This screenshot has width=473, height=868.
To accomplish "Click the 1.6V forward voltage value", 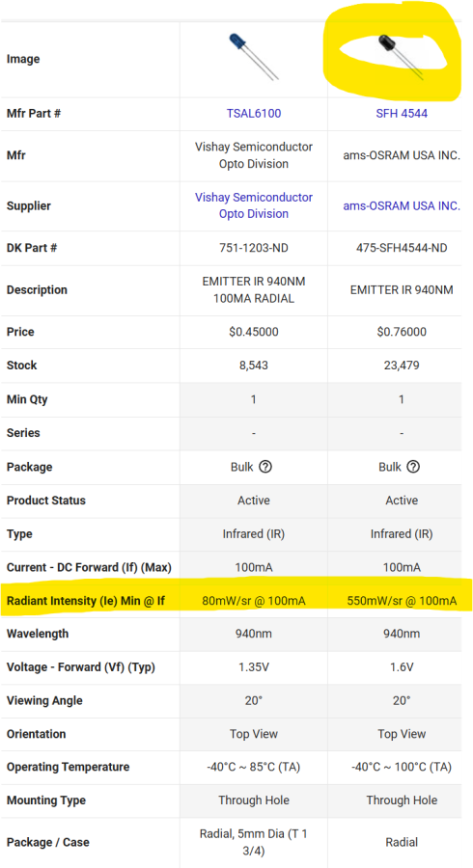I will click(x=402, y=667).
